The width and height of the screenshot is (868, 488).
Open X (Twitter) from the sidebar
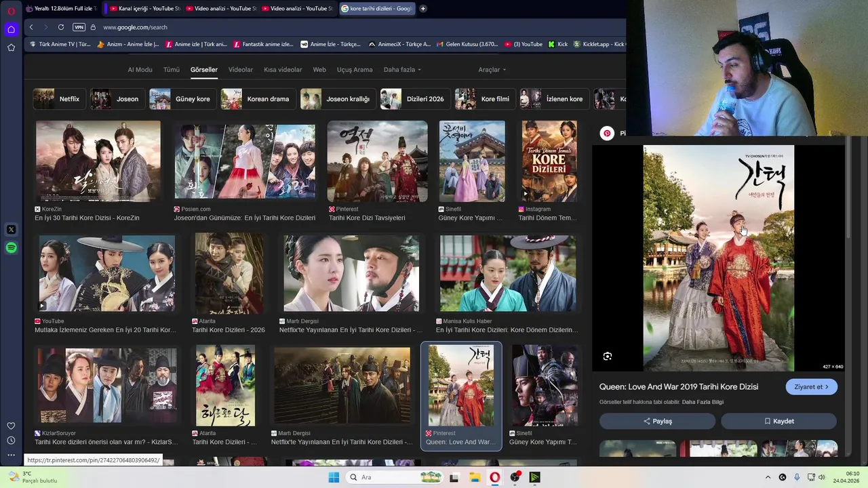coord(11,230)
